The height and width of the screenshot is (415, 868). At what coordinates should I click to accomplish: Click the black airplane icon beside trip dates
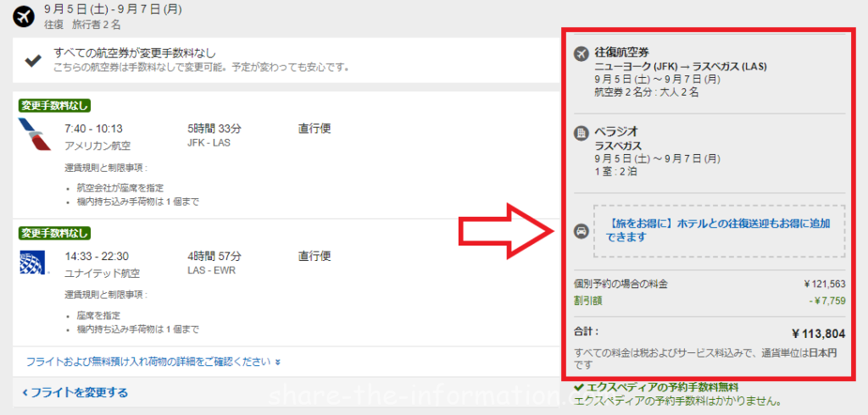click(x=23, y=16)
